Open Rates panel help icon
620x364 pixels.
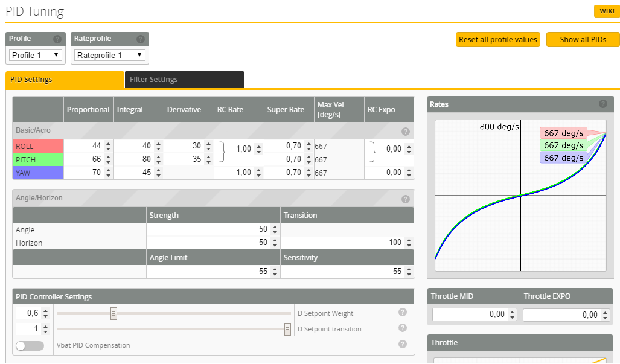coord(603,104)
